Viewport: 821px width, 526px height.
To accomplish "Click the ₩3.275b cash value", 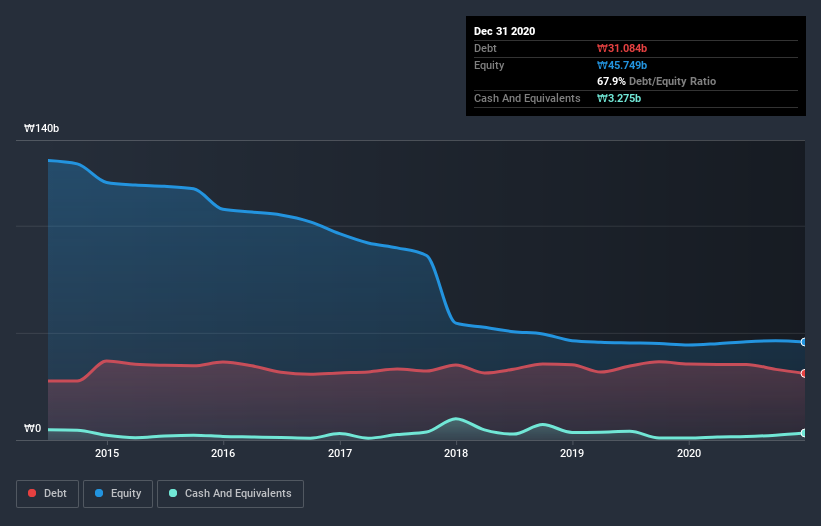I will [x=619, y=98].
